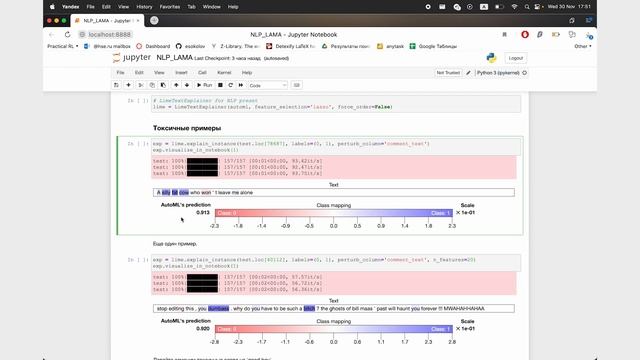Open the @hse.ru mailbox bookmark
Screen dimensions: 640x360
tap(107, 46)
